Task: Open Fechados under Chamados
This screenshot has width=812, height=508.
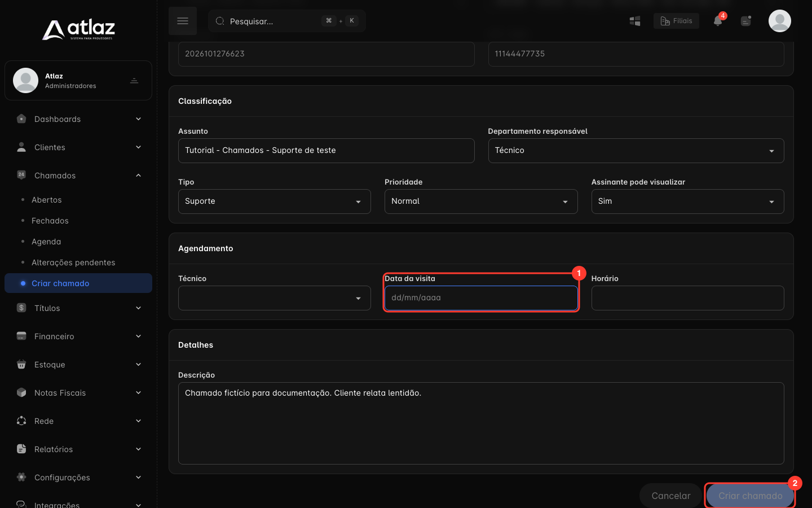Action: tap(50, 221)
